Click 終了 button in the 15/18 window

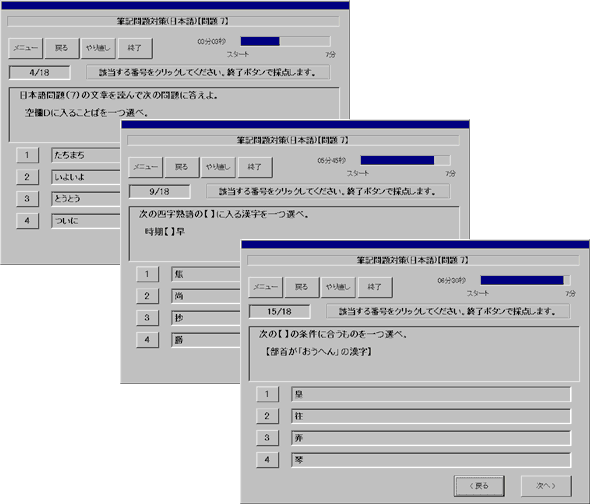[x=375, y=287]
